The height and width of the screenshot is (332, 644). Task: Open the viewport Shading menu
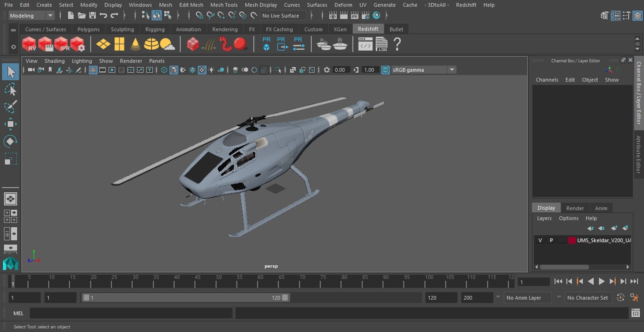tap(54, 61)
